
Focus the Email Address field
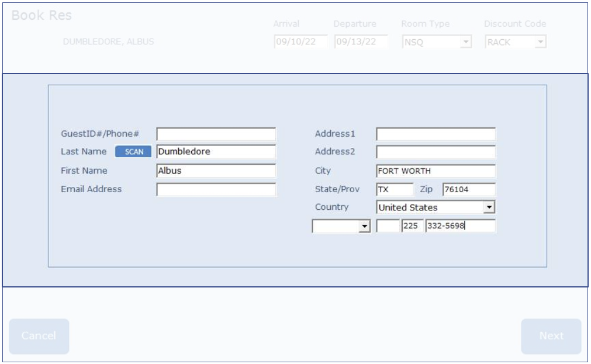pyautogui.click(x=216, y=190)
